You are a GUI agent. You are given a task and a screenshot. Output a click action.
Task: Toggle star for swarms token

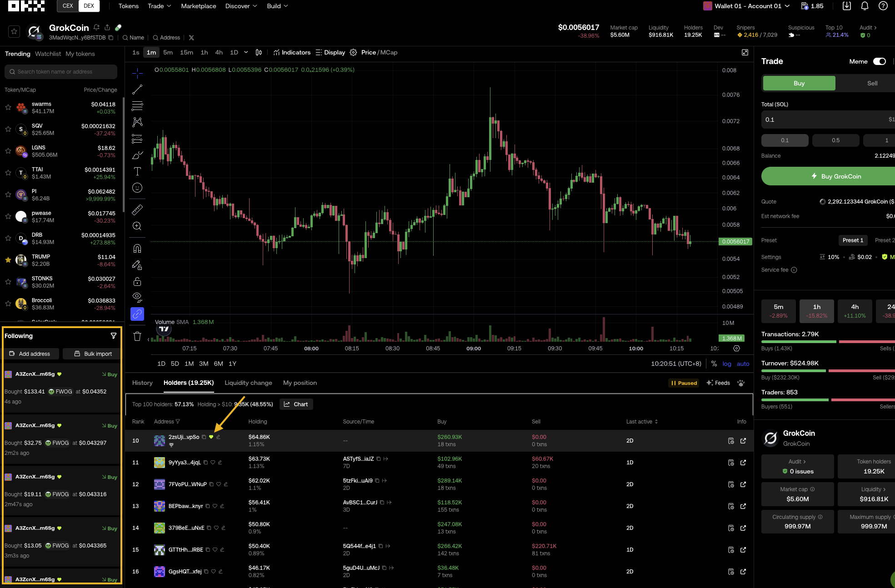click(x=8, y=108)
